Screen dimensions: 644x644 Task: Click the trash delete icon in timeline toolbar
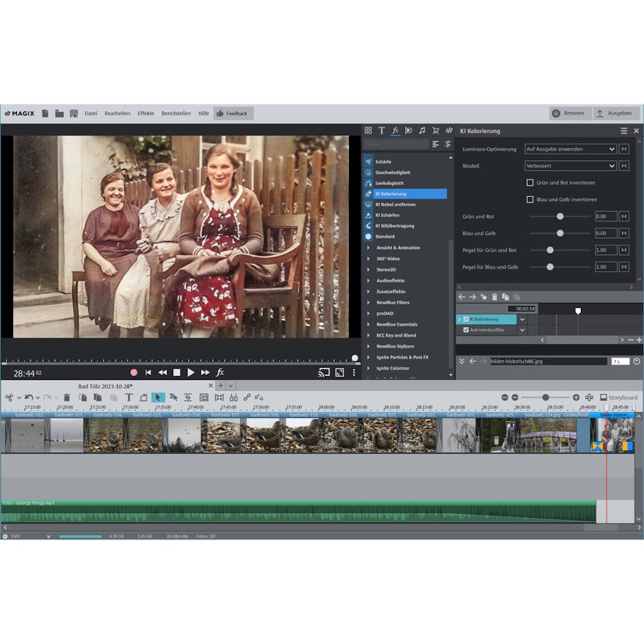66,397
